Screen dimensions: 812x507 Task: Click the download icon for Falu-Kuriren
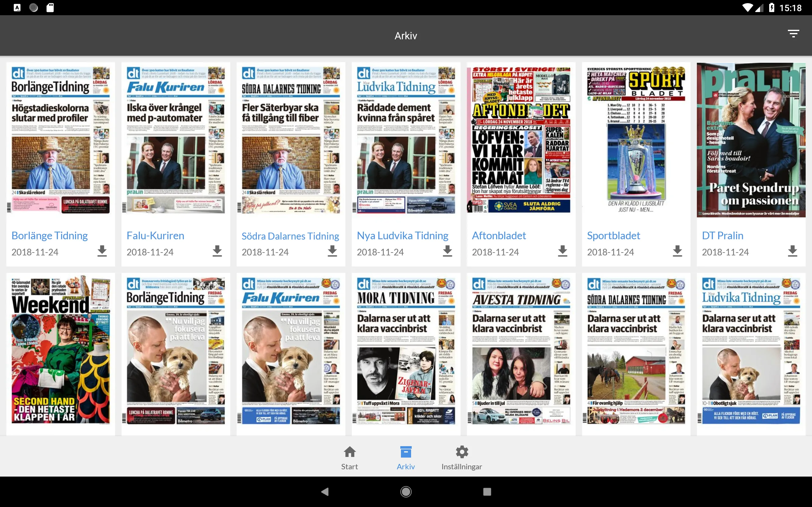[x=216, y=251]
